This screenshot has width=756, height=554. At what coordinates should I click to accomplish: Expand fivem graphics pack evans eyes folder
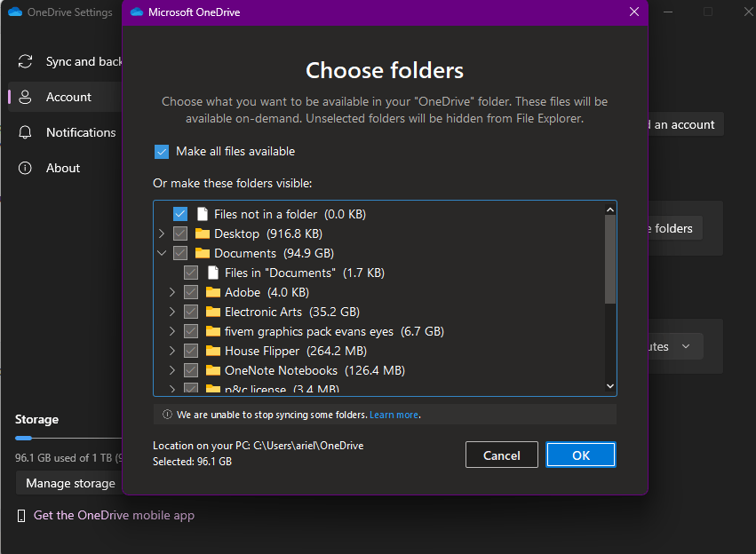coord(172,331)
